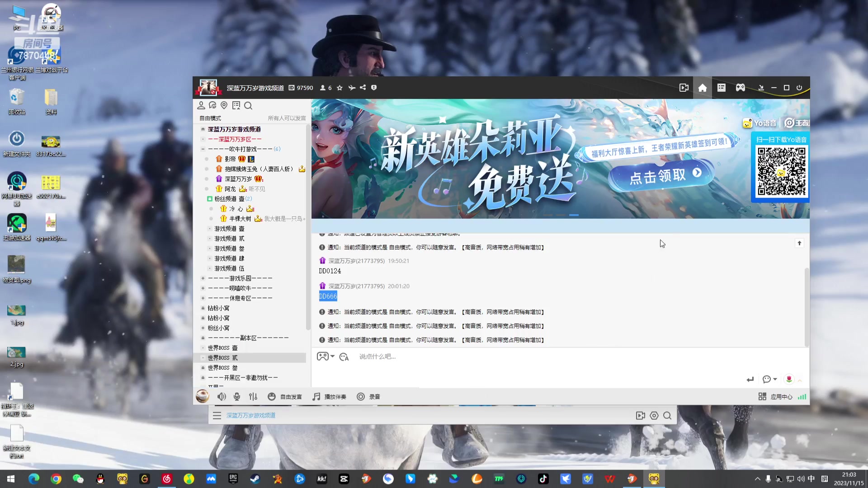Open WeChat from the Windows taskbar

click(x=78, y=479)
